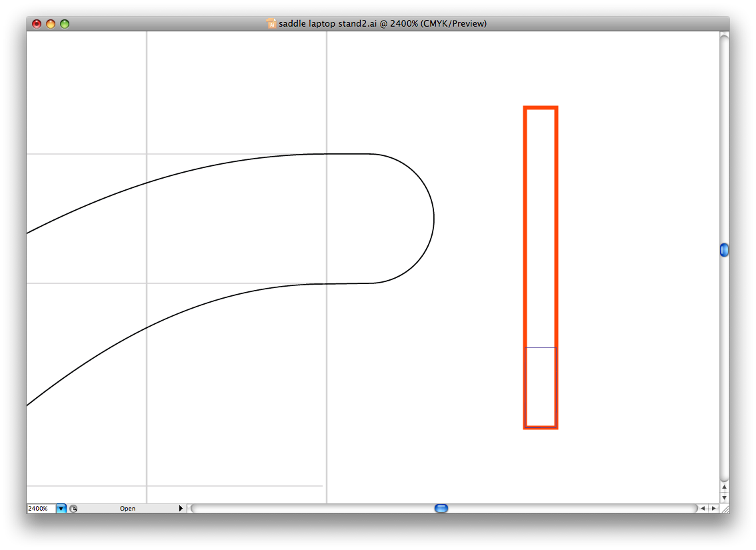This screenshot has width=756, height=550.
Task: Open the zoom level dropdown arrow
Action: tap(61, 509)
